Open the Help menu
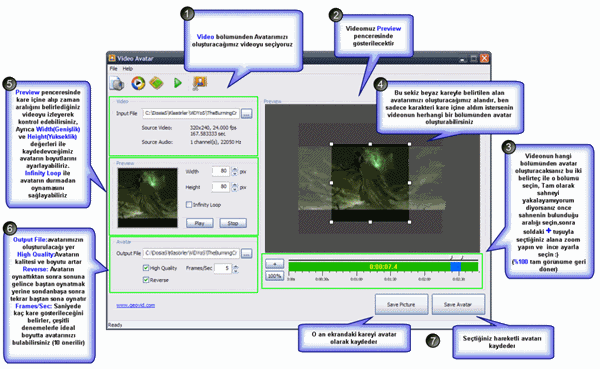The image size is (600, 369). [127, 69]
